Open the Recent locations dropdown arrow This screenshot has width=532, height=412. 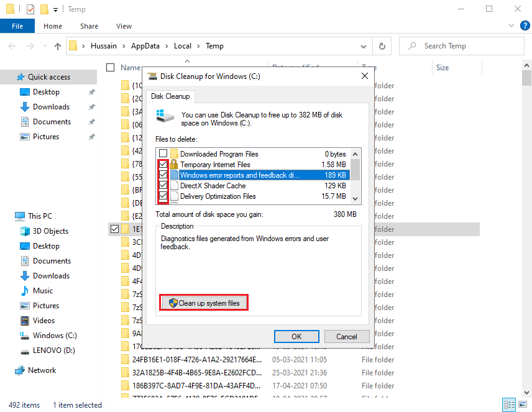[44, 46]
